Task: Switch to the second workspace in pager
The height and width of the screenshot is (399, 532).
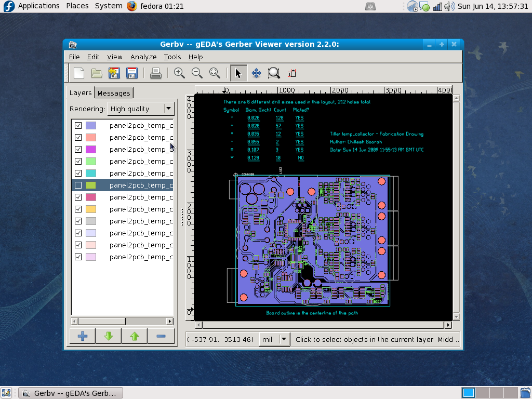Action: (x=483, y=393)
